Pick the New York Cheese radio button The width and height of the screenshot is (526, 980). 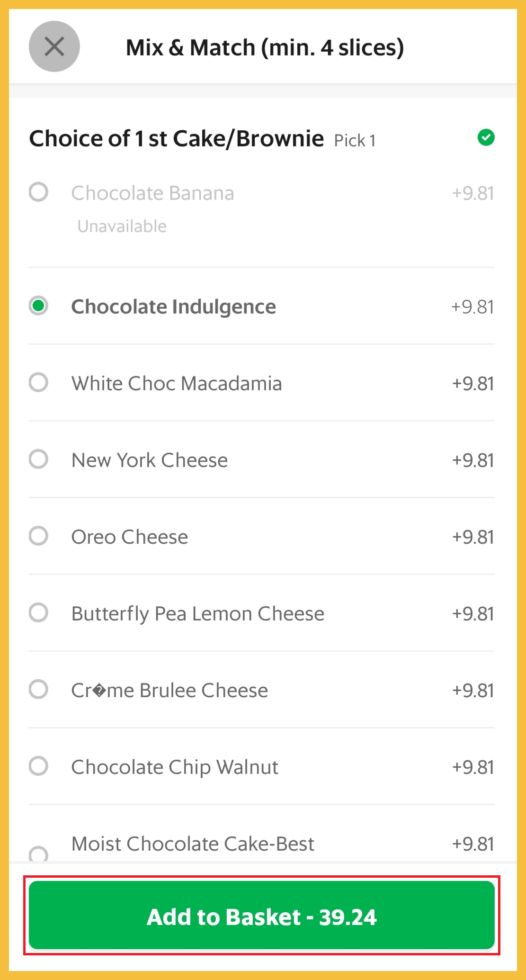coord(38,459)
